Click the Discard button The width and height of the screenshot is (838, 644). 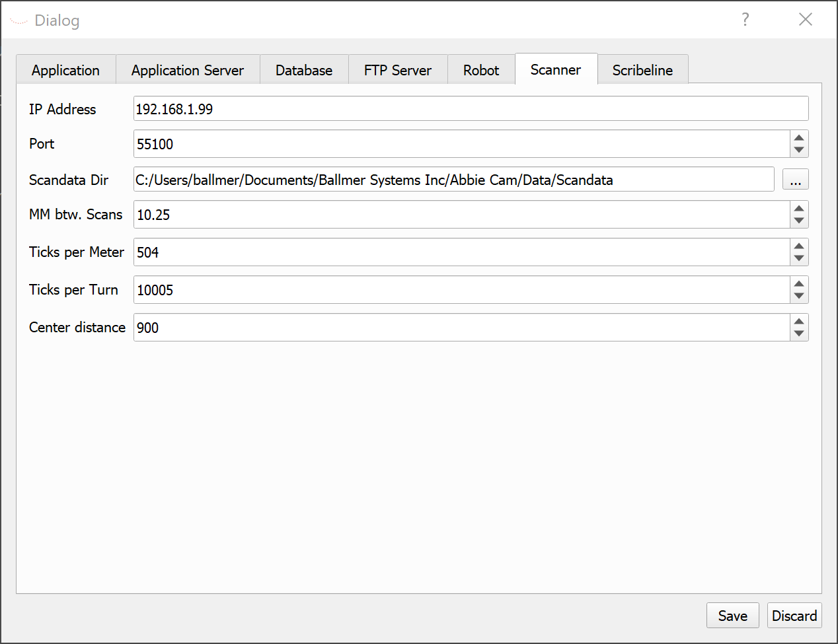tap(794, 616)
